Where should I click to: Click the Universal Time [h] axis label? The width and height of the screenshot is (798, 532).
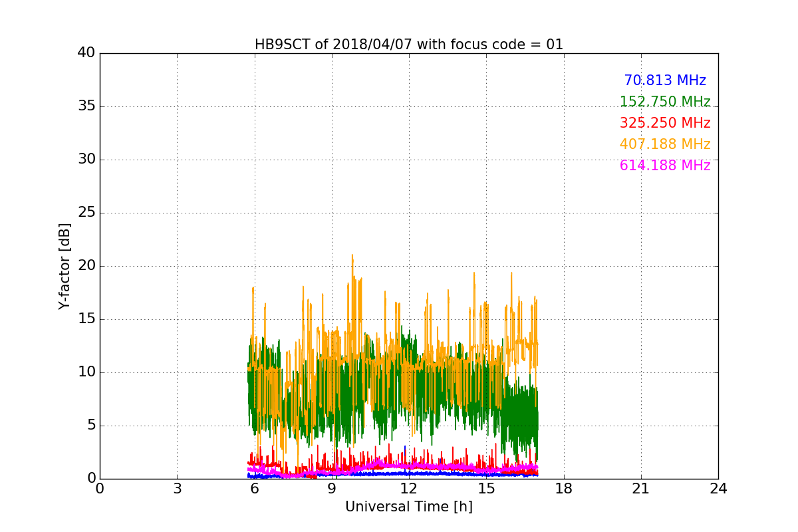(x=409, y=507)
